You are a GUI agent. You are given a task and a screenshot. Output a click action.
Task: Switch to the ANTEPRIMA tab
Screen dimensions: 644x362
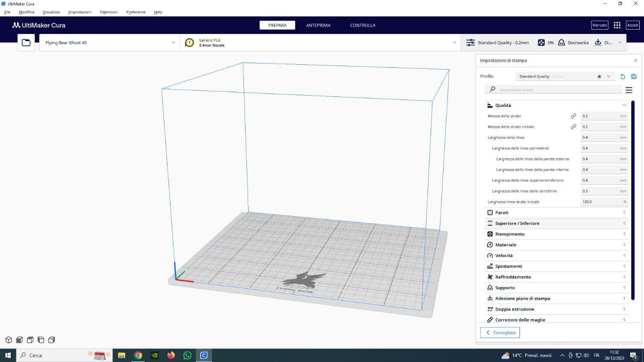318,25
